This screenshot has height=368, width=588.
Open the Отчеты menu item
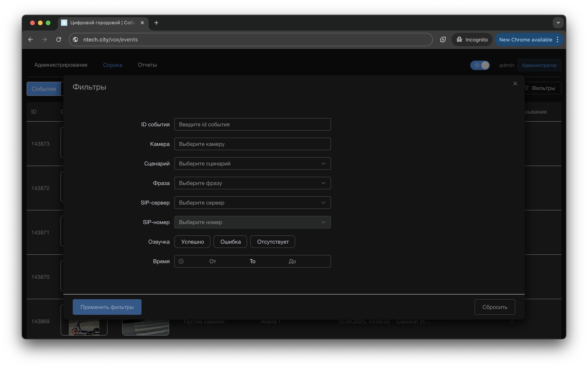147,65
